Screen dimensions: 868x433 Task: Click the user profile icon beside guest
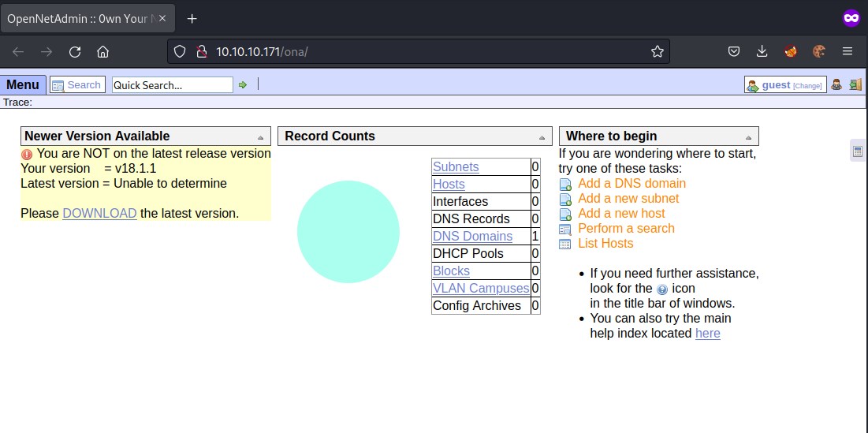(837, 84)
